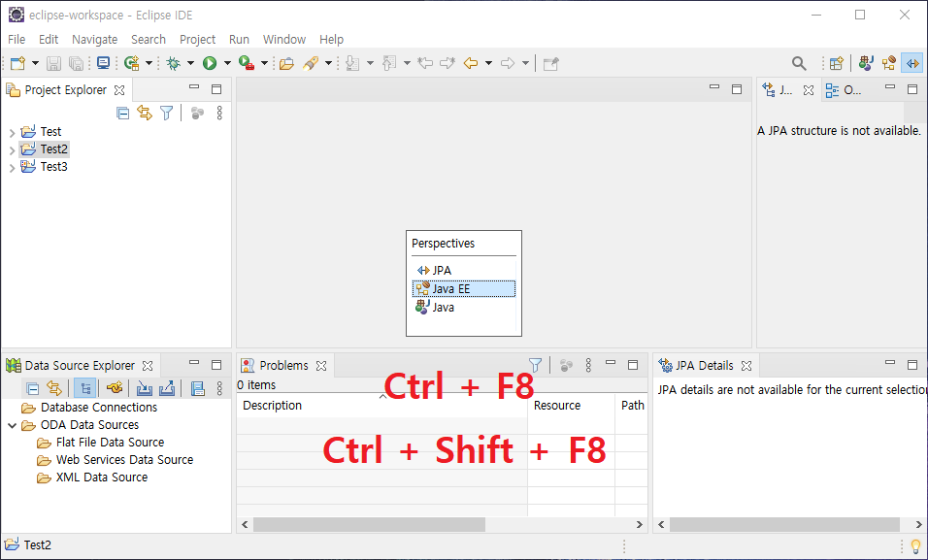Click the Back navigation yellow arrow

(x=471, y=63)
